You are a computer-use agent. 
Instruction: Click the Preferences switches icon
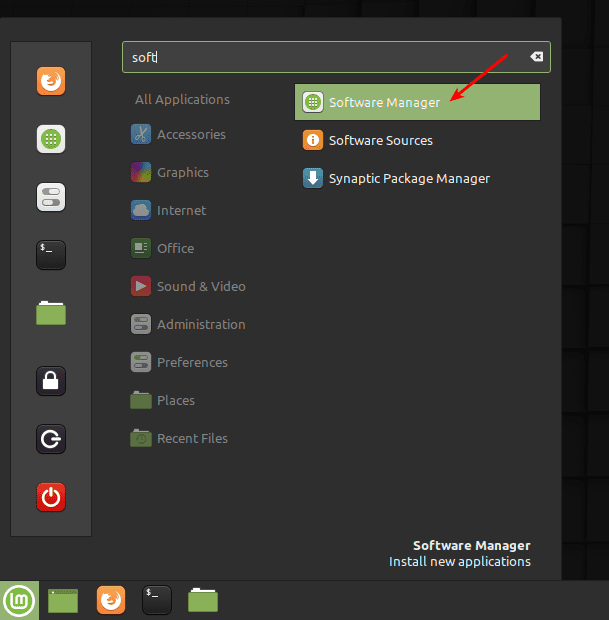click(141, 362)
